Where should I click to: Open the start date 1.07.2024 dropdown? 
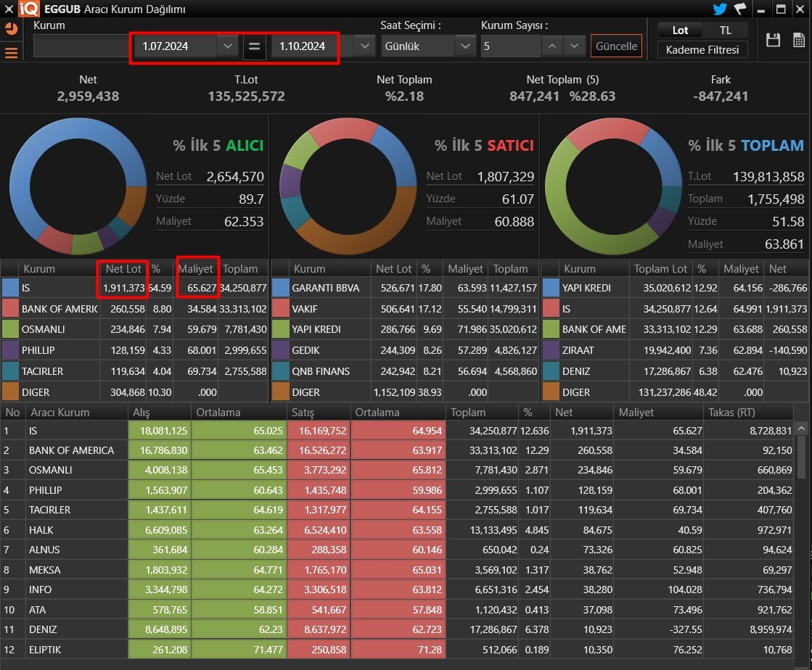[227, 46]
